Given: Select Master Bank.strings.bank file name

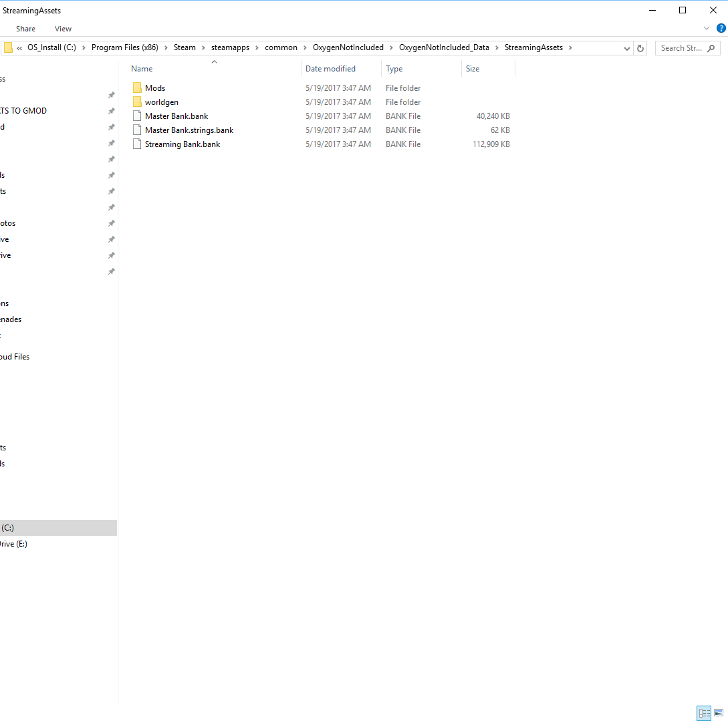Looking at the screenshot, I should (189, 130).
